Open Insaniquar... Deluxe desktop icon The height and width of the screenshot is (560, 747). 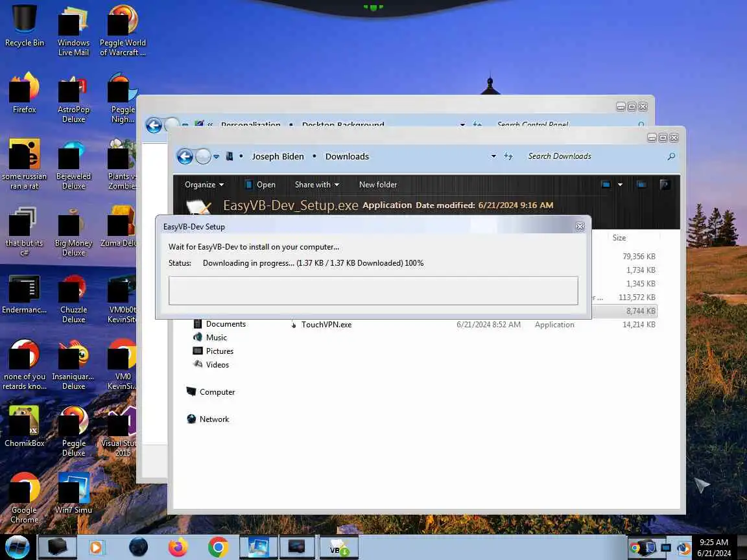point(73,365)
